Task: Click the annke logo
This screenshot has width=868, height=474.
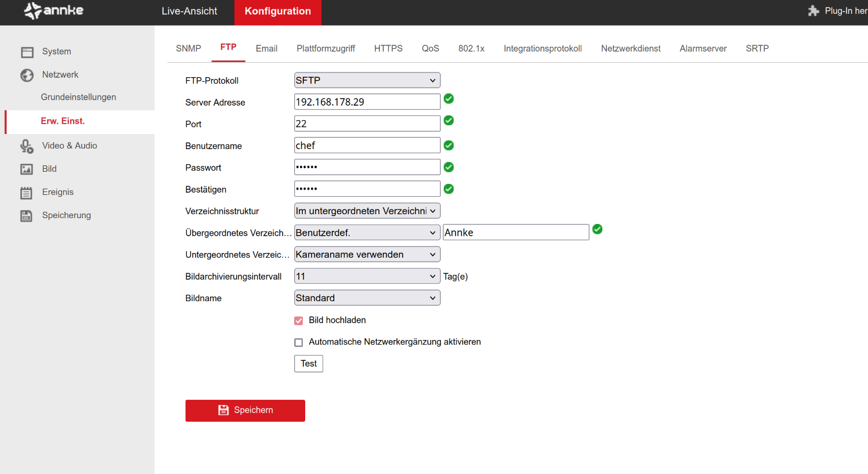Action: point(54,10)
